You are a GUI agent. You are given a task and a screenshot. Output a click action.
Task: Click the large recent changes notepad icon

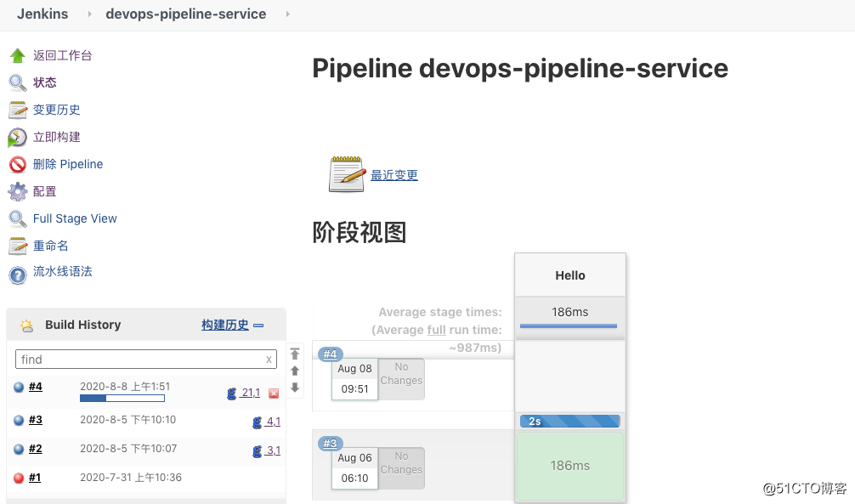tap(347, 174)
